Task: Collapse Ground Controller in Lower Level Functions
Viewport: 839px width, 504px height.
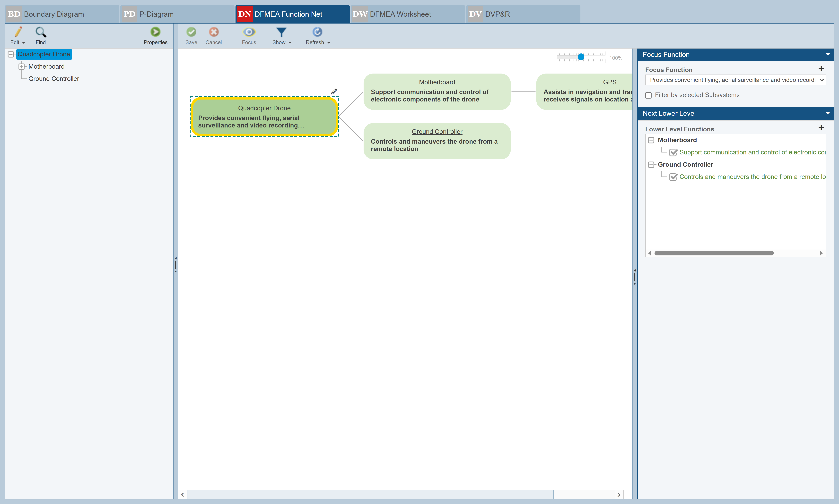Action: tap(651, 165)
